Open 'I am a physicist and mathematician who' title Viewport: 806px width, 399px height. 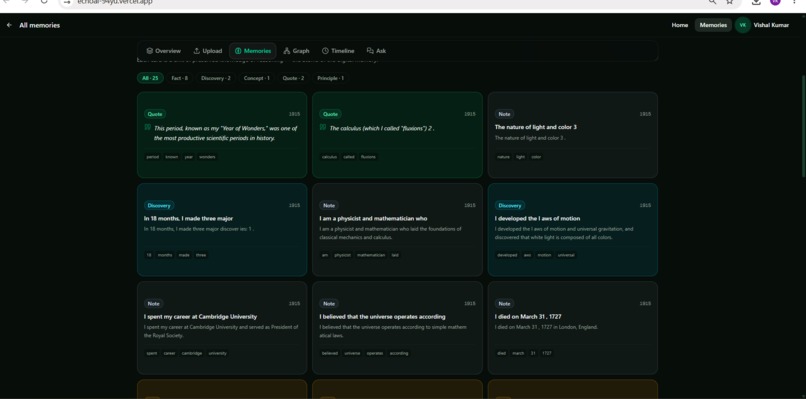tap(373, 219)
